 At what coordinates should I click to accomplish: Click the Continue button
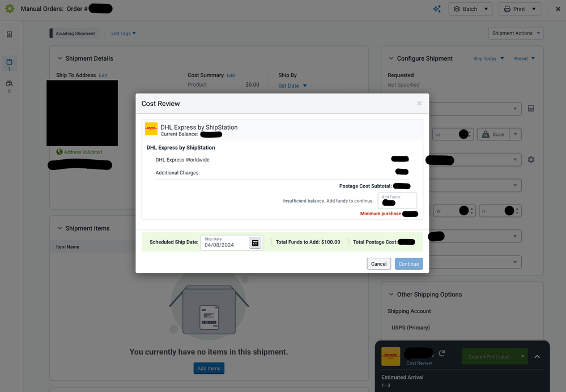(408, 264)
